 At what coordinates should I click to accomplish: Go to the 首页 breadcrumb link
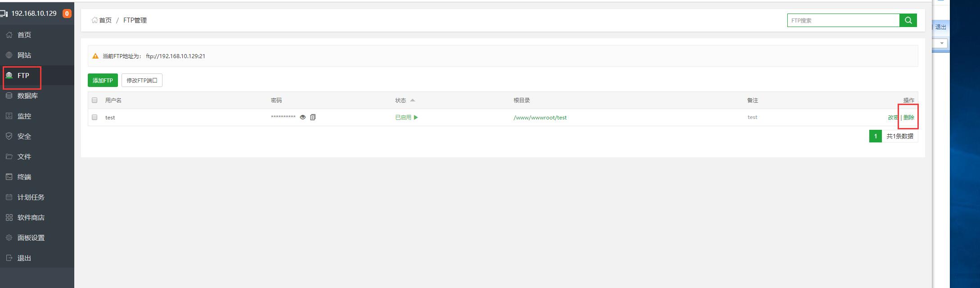[105, 20]
